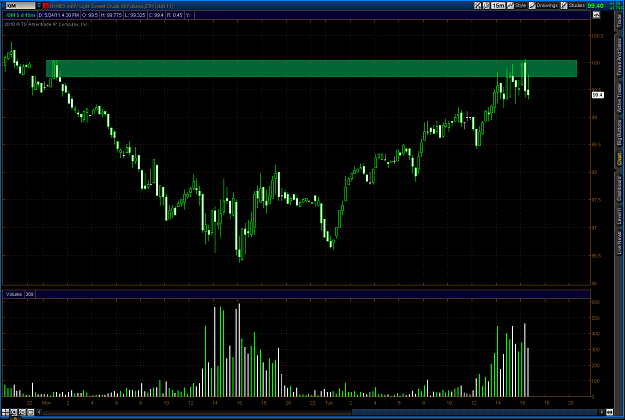
Task: Select the Chart side tab
Action: tap(619, 159)
